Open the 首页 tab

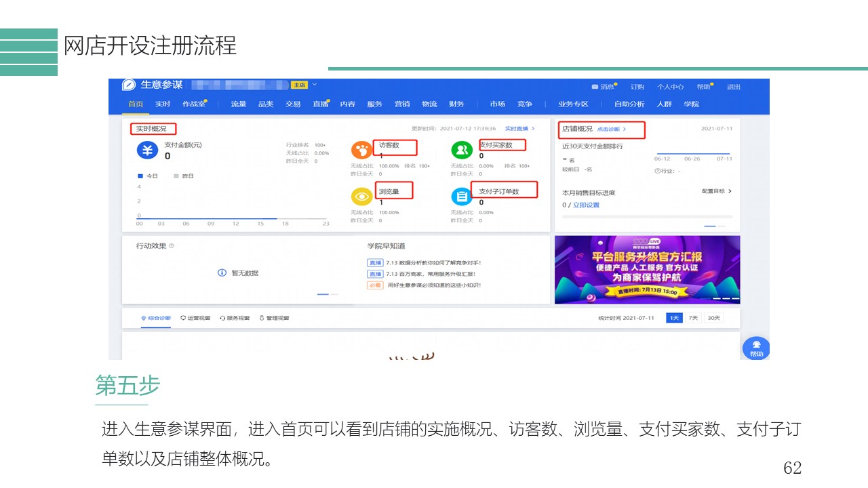tap(136, 104)
